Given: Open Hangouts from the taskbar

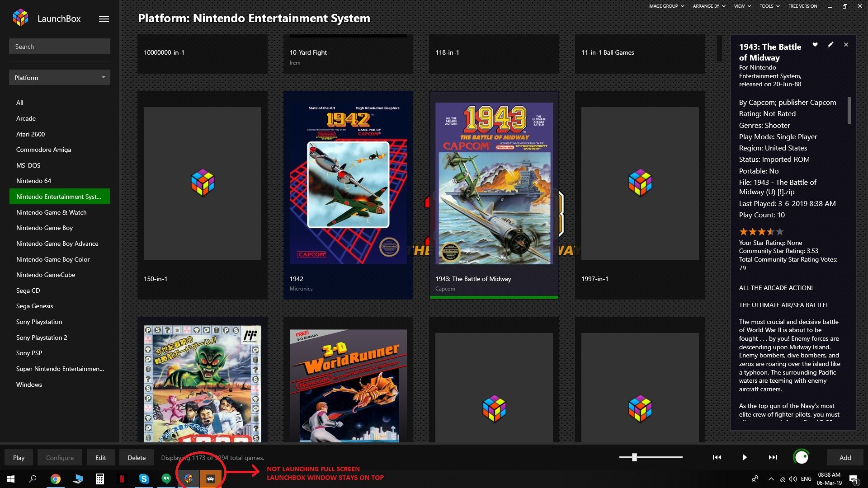Looking at the screenshot, I should tap(166, 479).
